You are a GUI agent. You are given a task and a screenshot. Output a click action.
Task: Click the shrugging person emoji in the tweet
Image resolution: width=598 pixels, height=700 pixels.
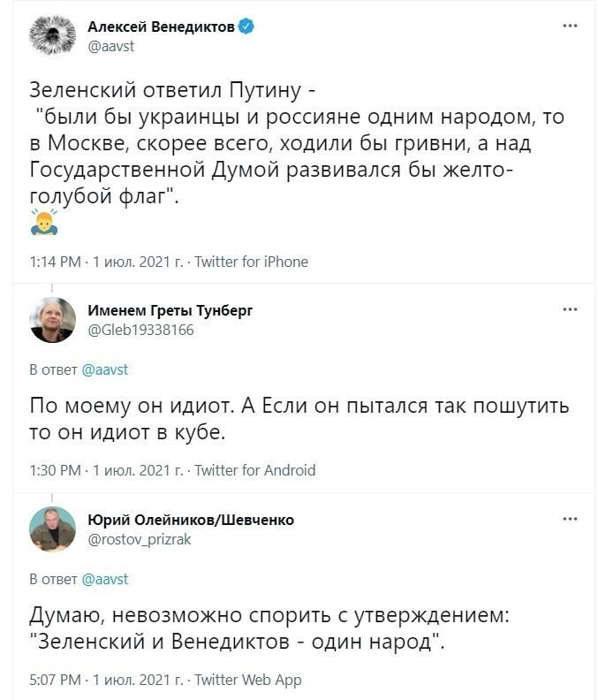[44, 222]
